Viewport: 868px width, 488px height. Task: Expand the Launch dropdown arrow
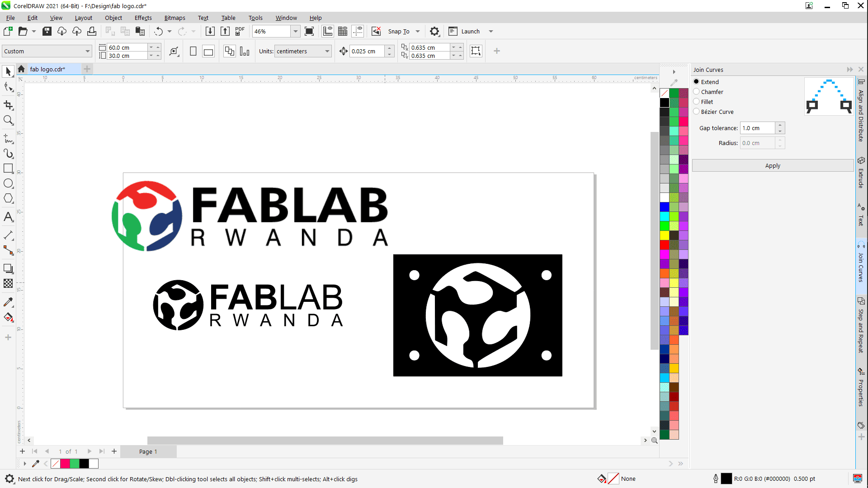[x=491, y=31]
